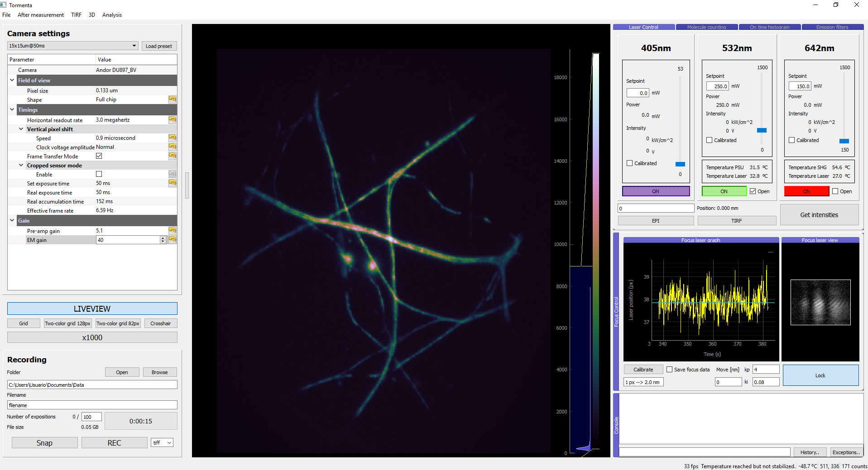Open the TIRF menu
Viewport: 868px width, 470px height.
click(76, 15)
